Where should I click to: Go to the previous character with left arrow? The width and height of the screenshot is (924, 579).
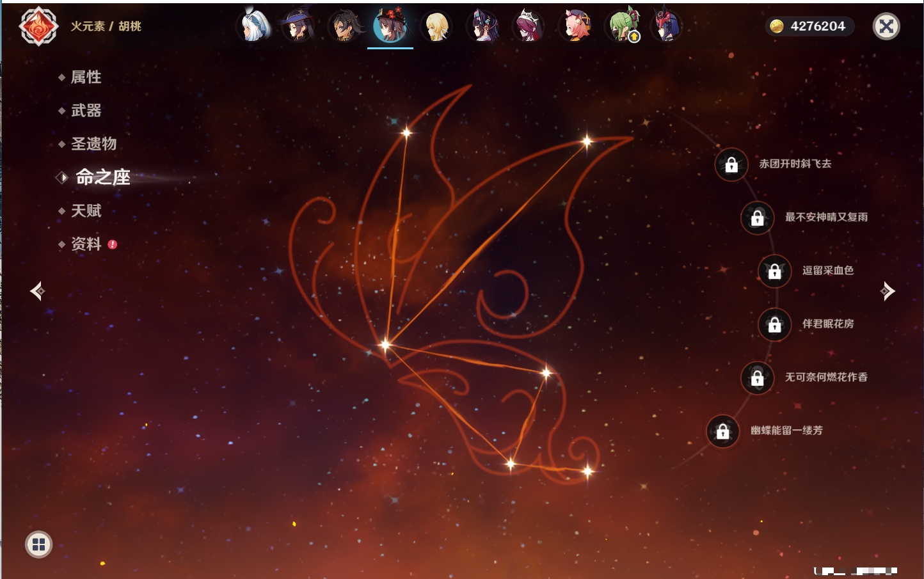click(x=37, y=291)
